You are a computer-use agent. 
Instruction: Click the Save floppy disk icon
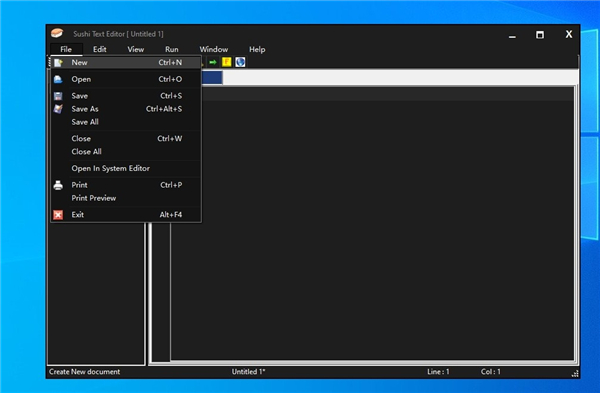[x=58, y=96]
